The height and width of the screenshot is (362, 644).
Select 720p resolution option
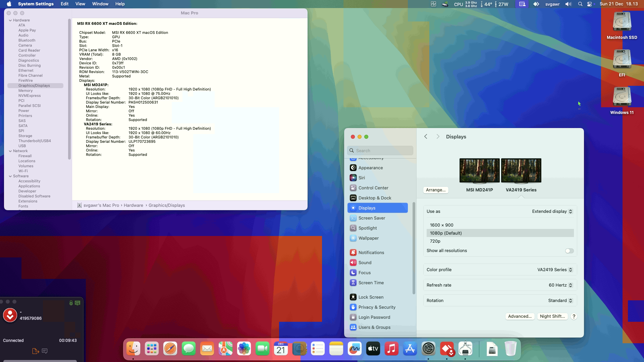500,241
